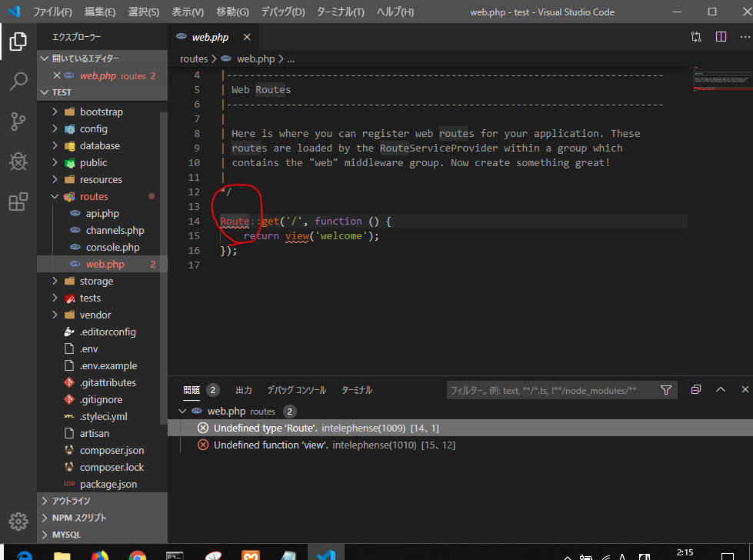The image size is (753, 560).
Task: Expand the tests folder
Action: coord(55,298)
